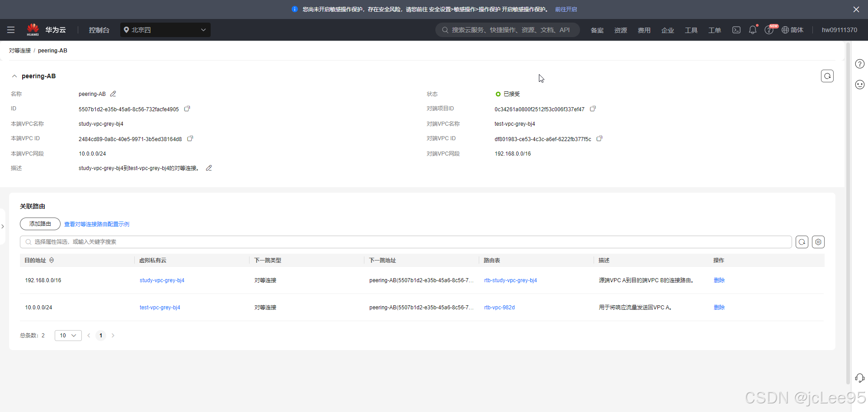The height and width of the screenshot is (412, 868).
Task: Edit the peering-AB name with pencil icon
Action: tap(113, 94)
